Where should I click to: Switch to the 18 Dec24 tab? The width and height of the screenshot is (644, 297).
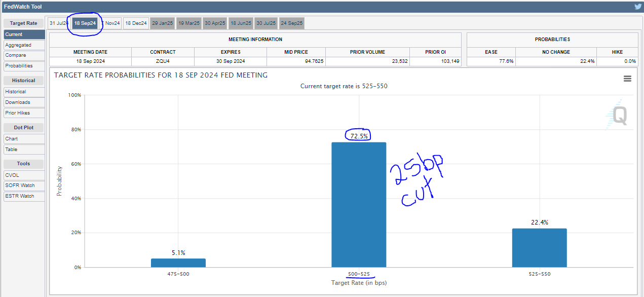point(136,23)
